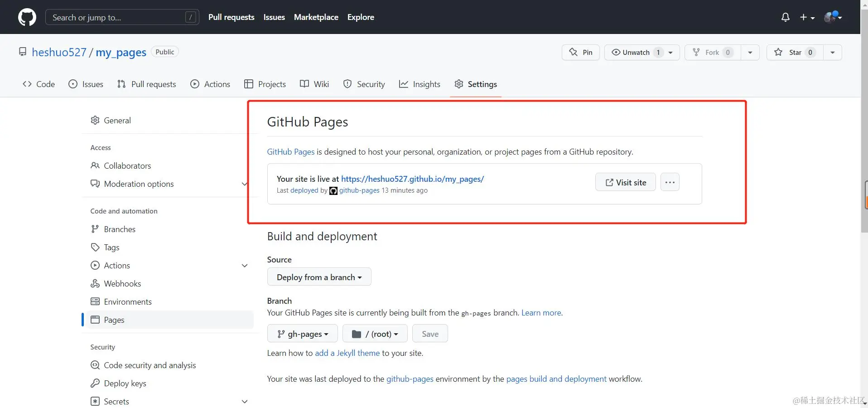Switch to the Code tab
Screen dimensions: 868x408
tap(39, 84)
